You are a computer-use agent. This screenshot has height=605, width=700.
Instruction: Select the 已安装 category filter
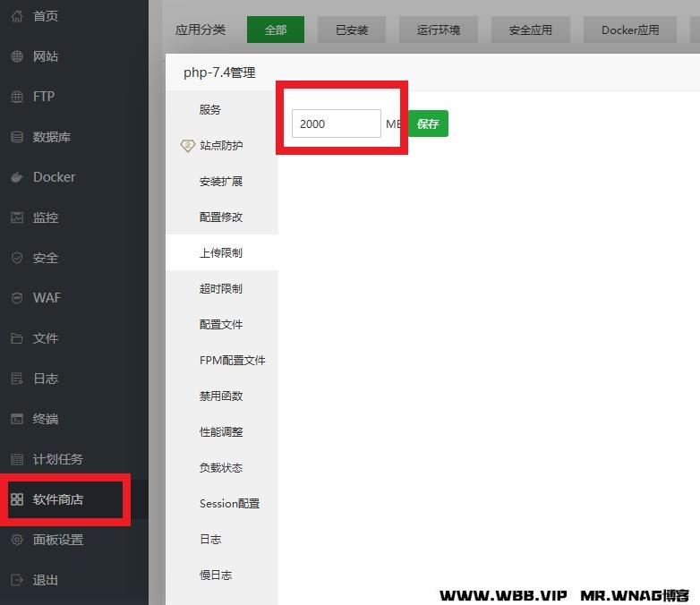352,30
